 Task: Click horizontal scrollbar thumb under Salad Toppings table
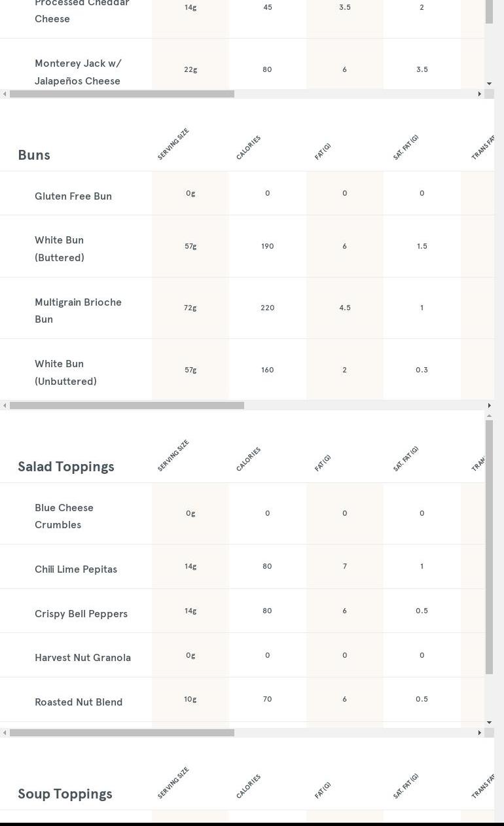point(122,733)
